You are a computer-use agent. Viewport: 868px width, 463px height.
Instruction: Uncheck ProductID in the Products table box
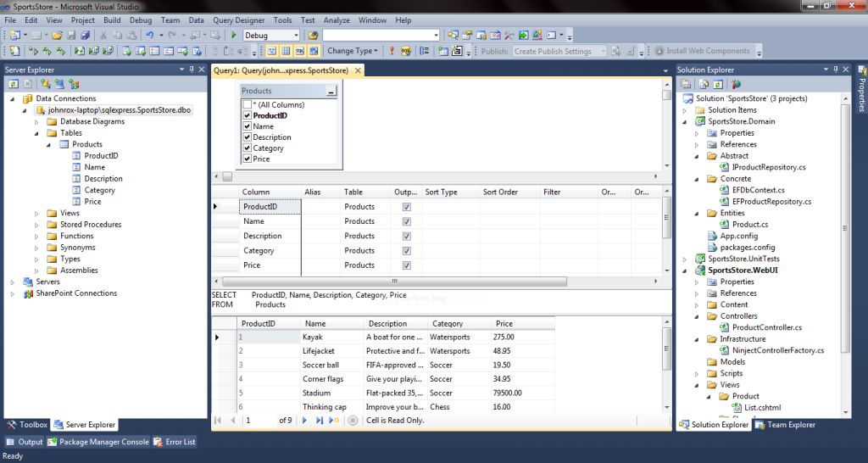(x=248, y=115)
